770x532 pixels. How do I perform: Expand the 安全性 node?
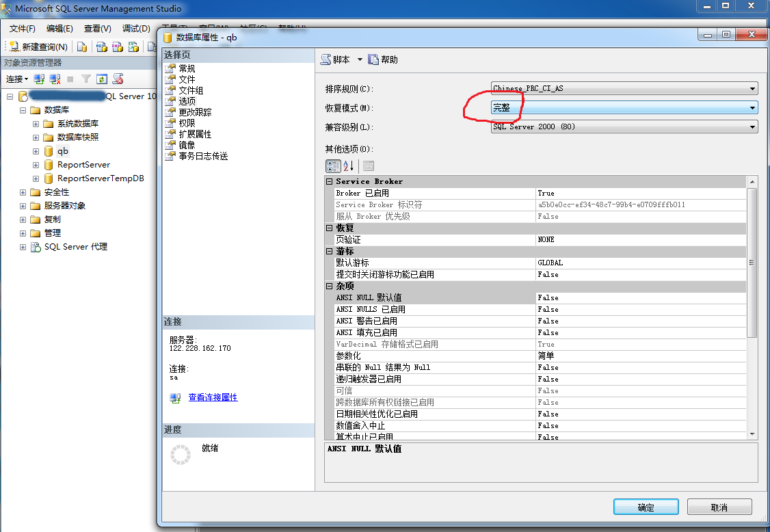(23, 192)
